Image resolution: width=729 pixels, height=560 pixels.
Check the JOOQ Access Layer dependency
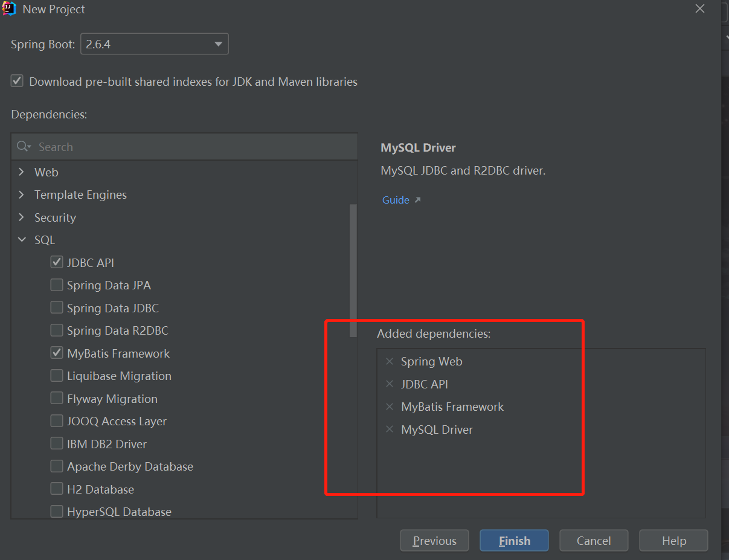pos(57,421)
